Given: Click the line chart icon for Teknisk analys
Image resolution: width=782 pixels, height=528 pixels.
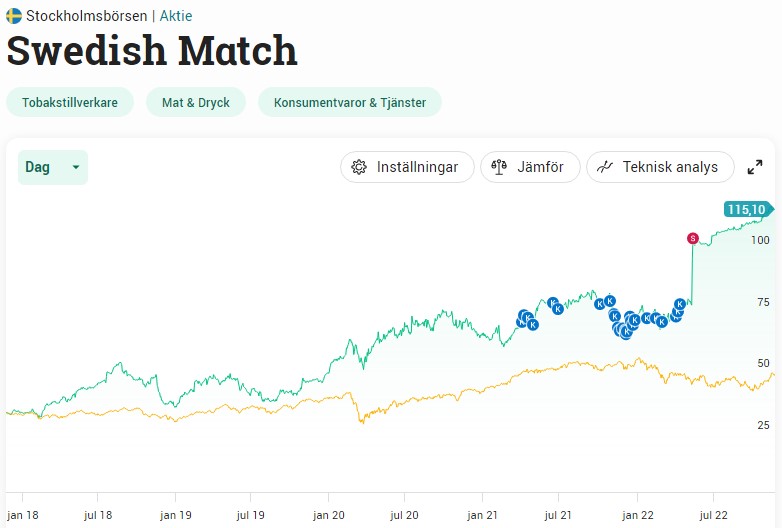Looking at the screenshot, I should (x=604, y=167).
